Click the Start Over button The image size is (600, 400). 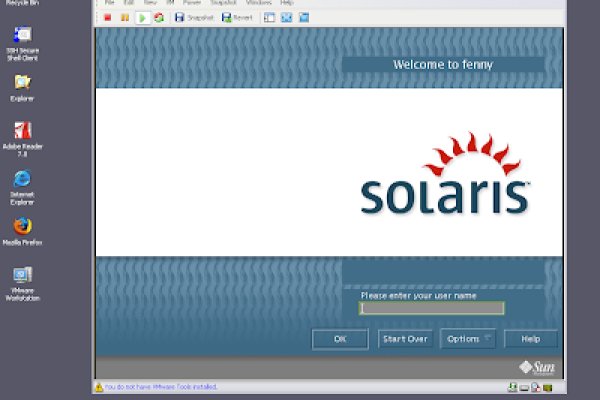coord(405,339)
